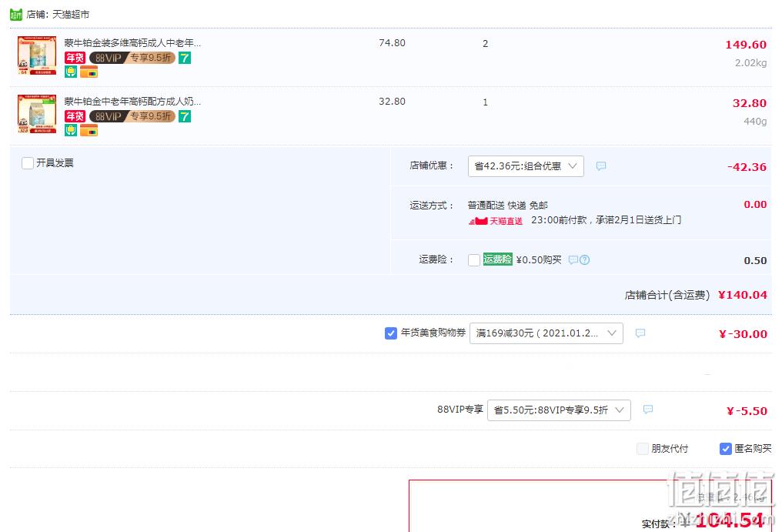Image resolution: width=782 pixels, height=532 pixels.
Task: Open the 运费险 help question mark
Action: [584, 260]
